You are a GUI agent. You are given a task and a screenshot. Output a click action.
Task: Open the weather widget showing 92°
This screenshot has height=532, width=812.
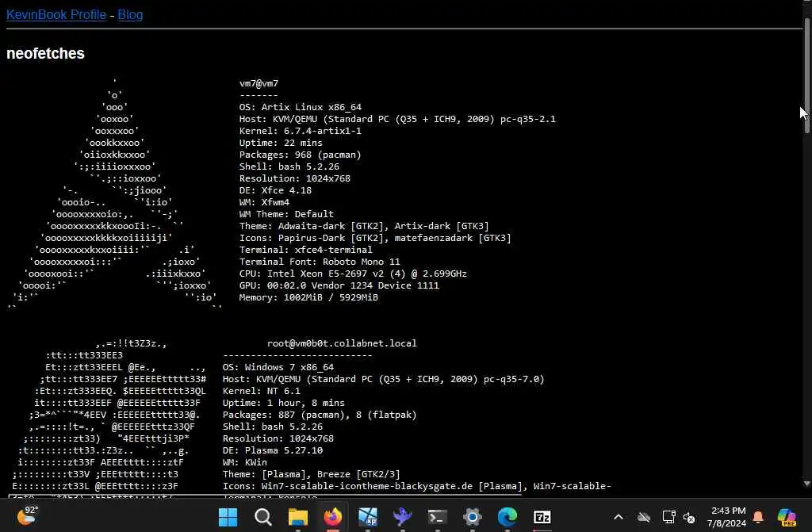tap(27, 516)
